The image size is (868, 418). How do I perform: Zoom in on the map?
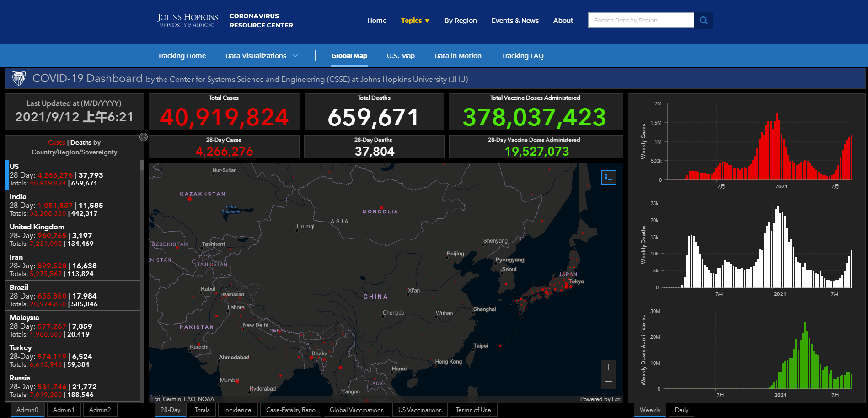pyautogui.click(x=608, y=367)
